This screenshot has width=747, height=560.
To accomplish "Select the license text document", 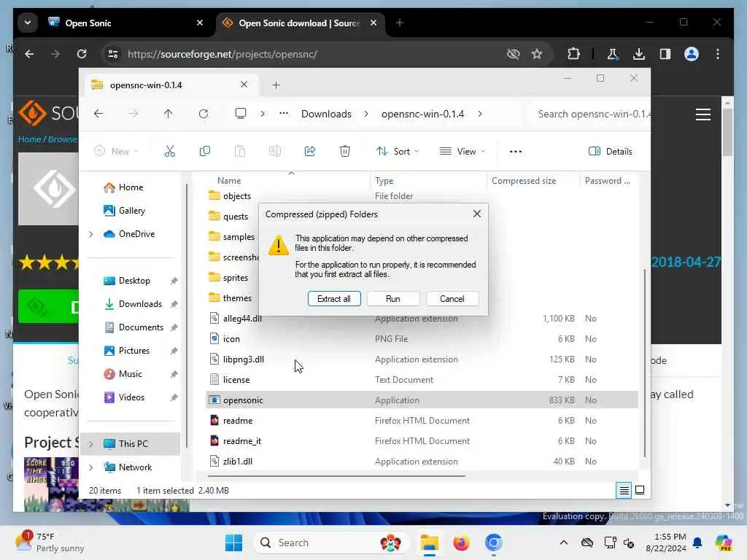I will (x=236, y=379).
